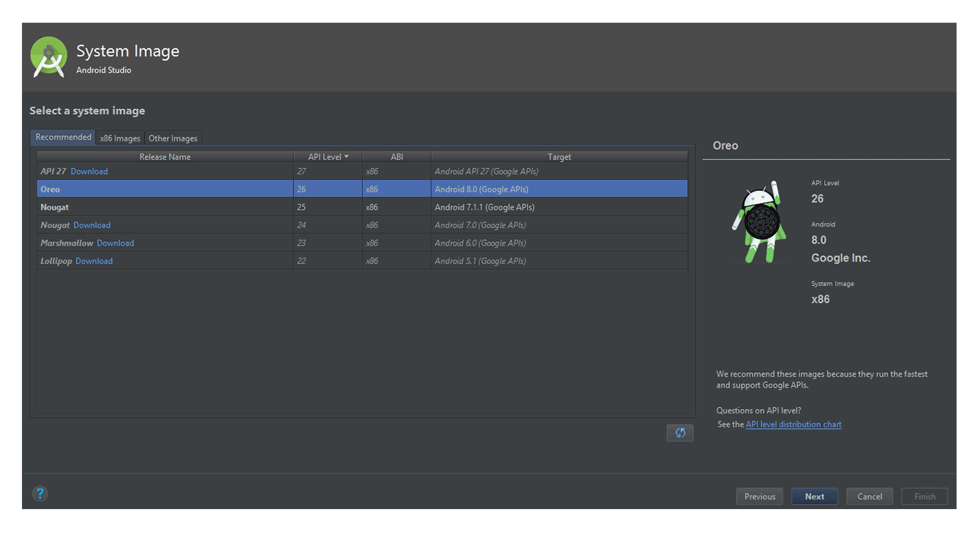980x534 pixels.
Task: Click the Google Inc. vendor text
Action: [841, 258]
